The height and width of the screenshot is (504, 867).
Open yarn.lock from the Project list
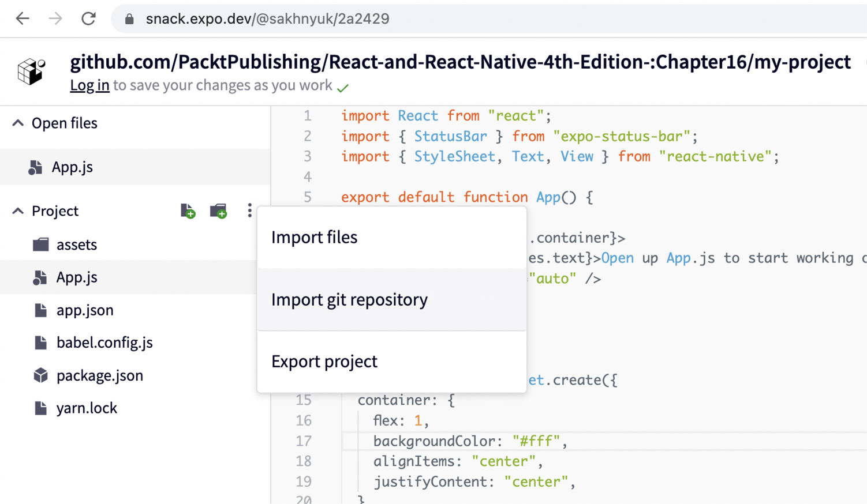(x=87, y=408)
